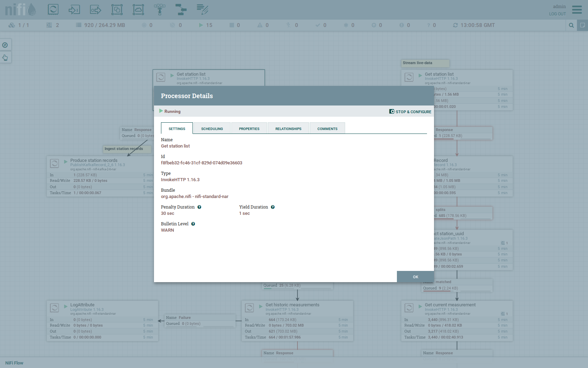Select the Input Port toolbar icon
Screen dimensions: 588x368
(74, 9)
